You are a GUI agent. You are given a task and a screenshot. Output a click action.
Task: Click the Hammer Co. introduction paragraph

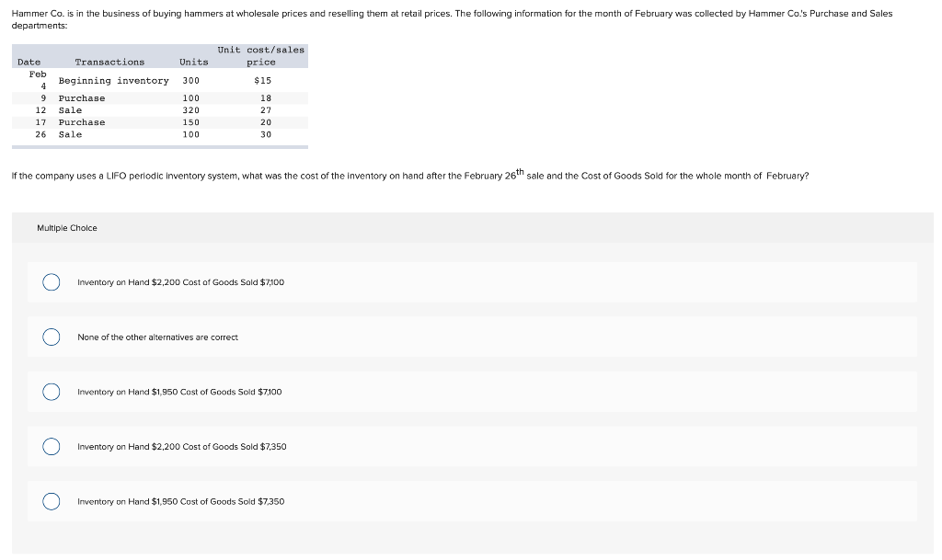click(x=451, y=18)
